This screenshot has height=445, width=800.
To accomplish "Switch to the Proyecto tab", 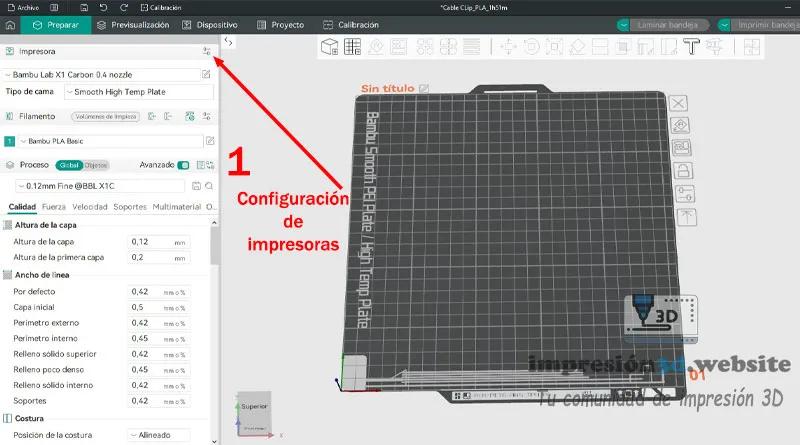I will point(281,25).
